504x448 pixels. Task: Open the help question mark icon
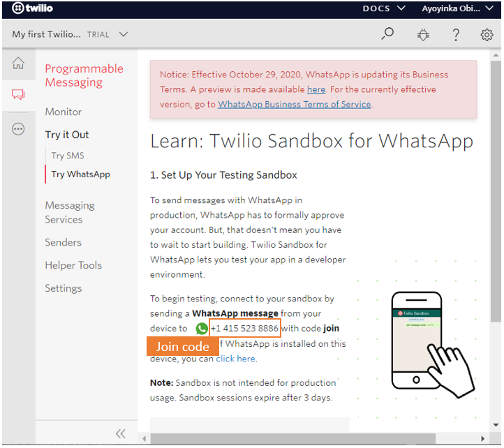point(455,34)
